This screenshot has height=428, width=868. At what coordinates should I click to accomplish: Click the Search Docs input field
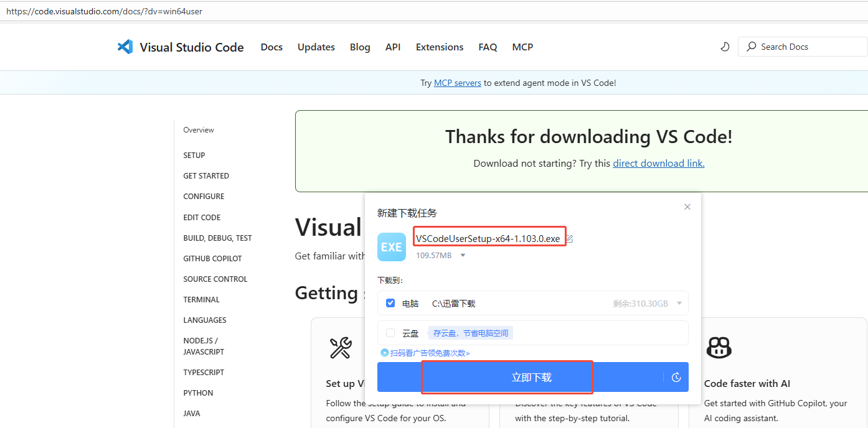(803, 47)
